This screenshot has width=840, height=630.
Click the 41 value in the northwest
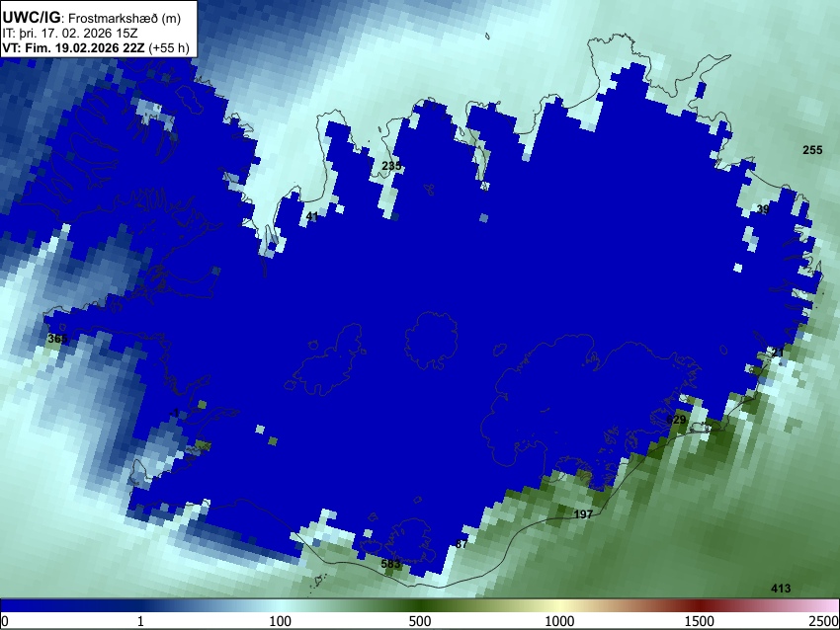pyautogui.click(x=311, y=217)
